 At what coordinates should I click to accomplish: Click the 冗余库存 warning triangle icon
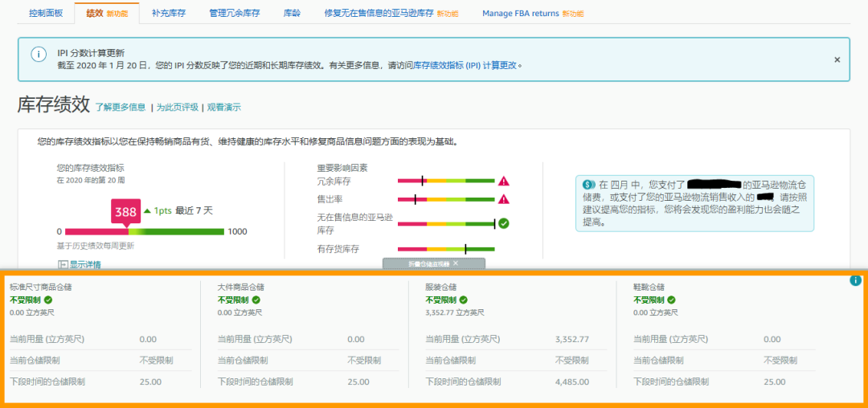(503, 181)
